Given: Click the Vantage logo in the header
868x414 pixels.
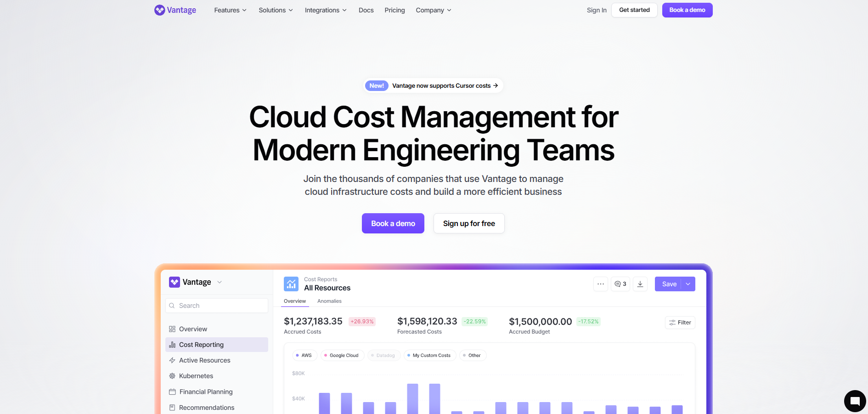Looking at the screenshot, I should coord(175,10).
